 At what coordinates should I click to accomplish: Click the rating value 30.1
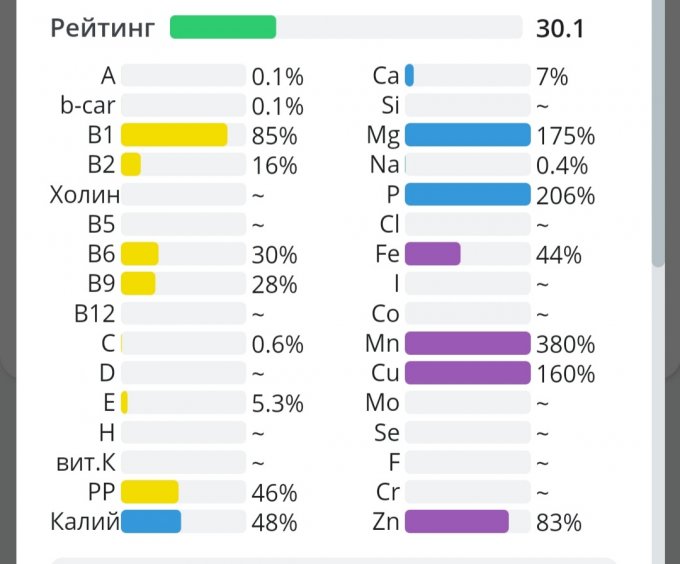pyautogui.click(x=560, y=28)
